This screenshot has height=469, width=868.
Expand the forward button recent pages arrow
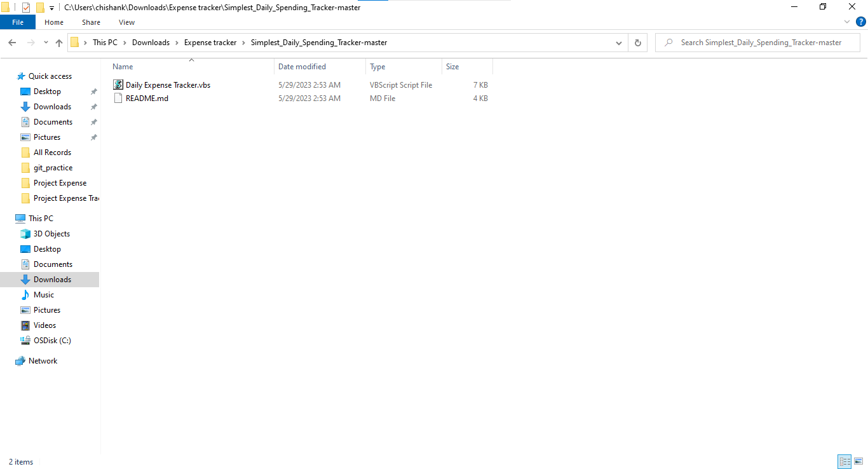click(x=45, y=42)
